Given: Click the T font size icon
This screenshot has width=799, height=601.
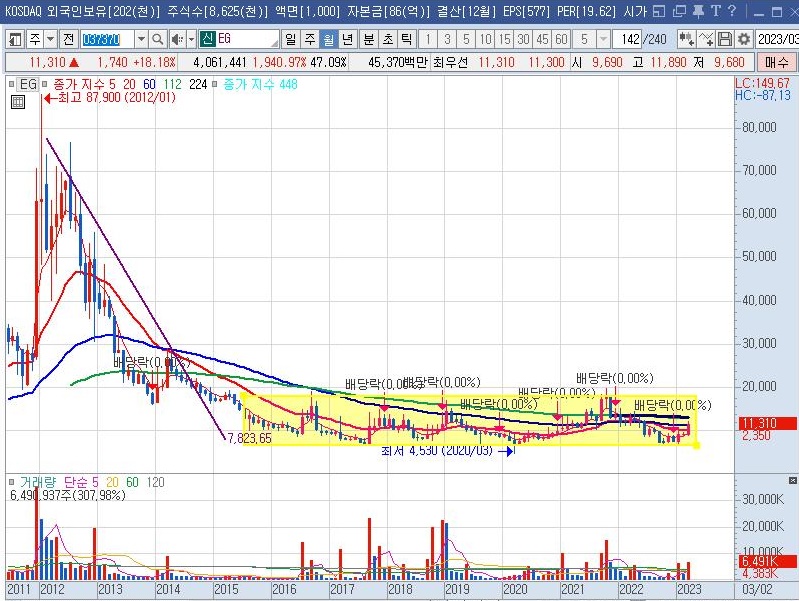Looking at the screenshot, I should coord(716,11).
